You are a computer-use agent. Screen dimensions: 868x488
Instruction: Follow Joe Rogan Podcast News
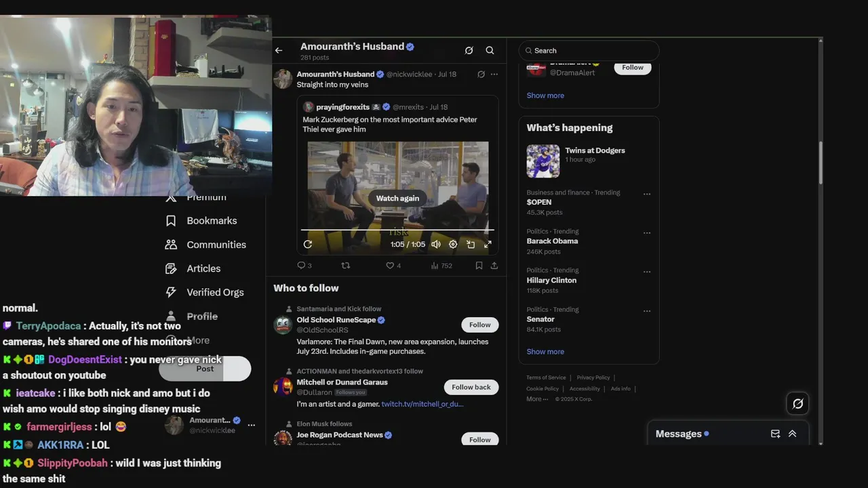pos(479,439)
